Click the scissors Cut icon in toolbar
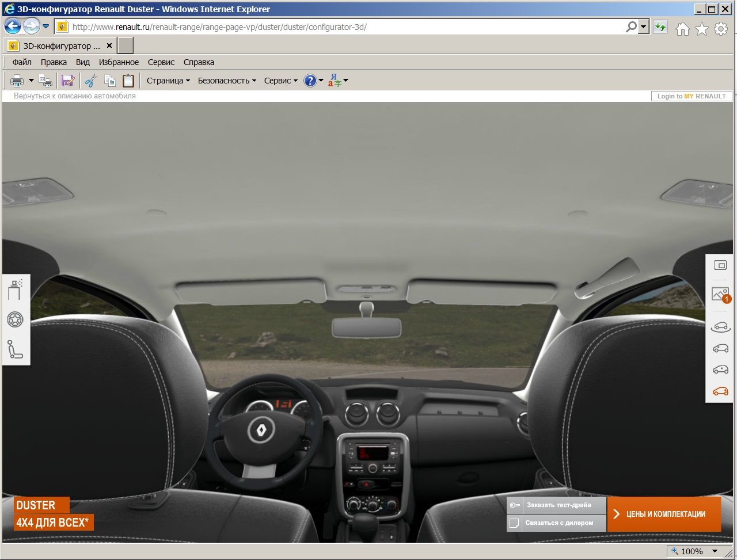 click(90, 81)
